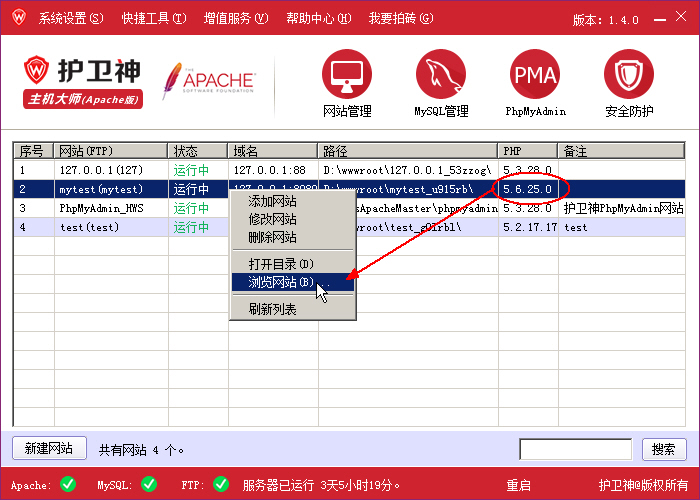Click the path cell ending mytest_u915rb\

pos(408,189)
